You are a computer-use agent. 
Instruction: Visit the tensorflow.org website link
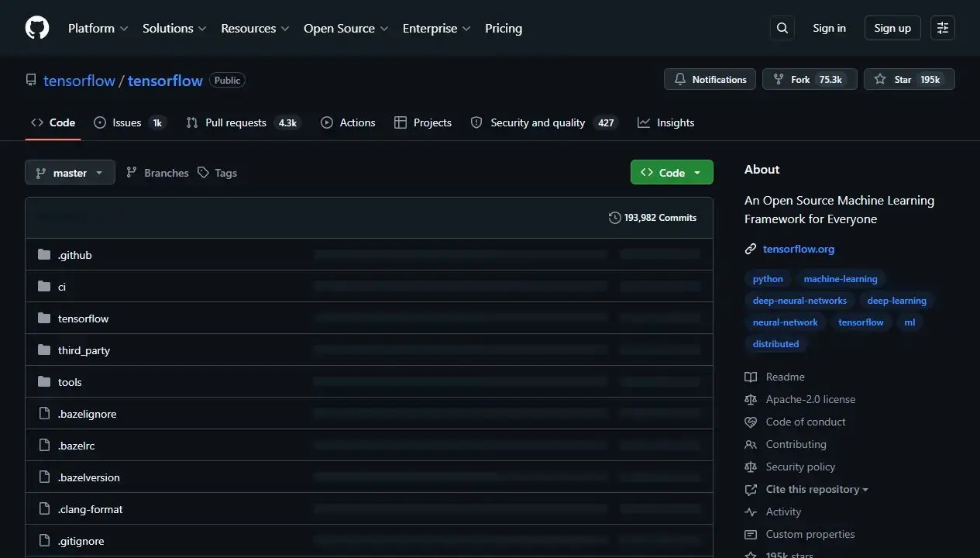point(799,249)
